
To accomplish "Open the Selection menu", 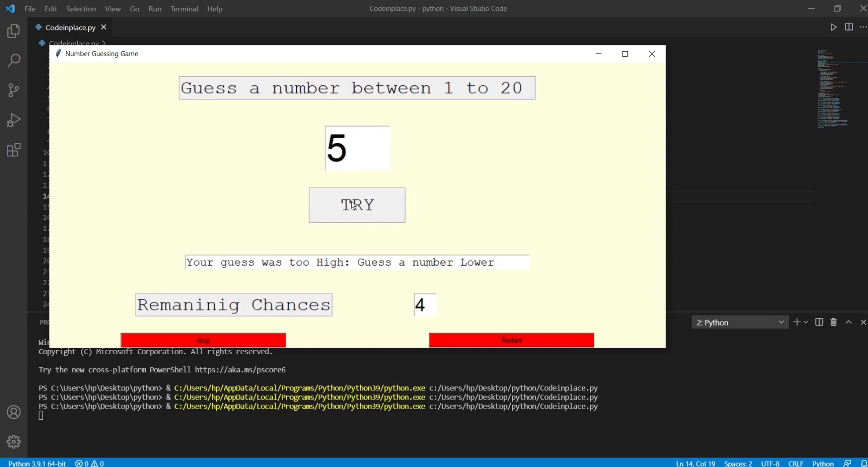I will (x=81, y=9).
